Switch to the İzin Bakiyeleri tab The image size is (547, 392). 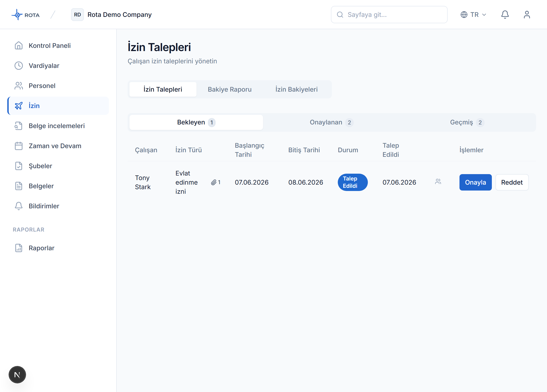tap(297, 89)
